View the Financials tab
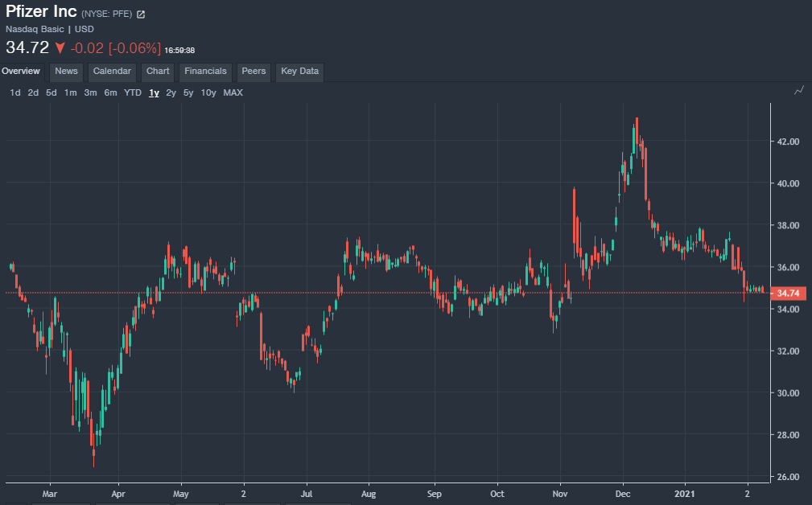 [x=205, y=72]
